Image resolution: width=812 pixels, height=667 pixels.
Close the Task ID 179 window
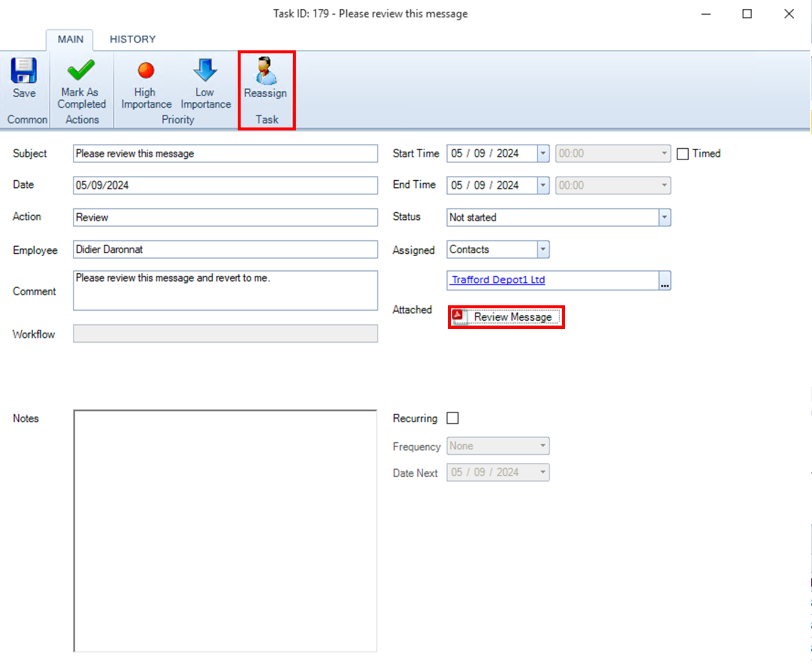pos(789,14)
